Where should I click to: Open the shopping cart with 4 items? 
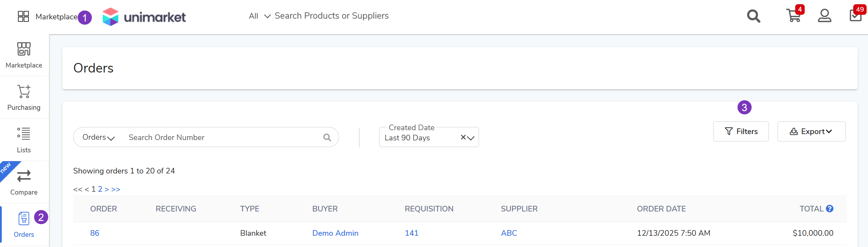pos(793,16)
